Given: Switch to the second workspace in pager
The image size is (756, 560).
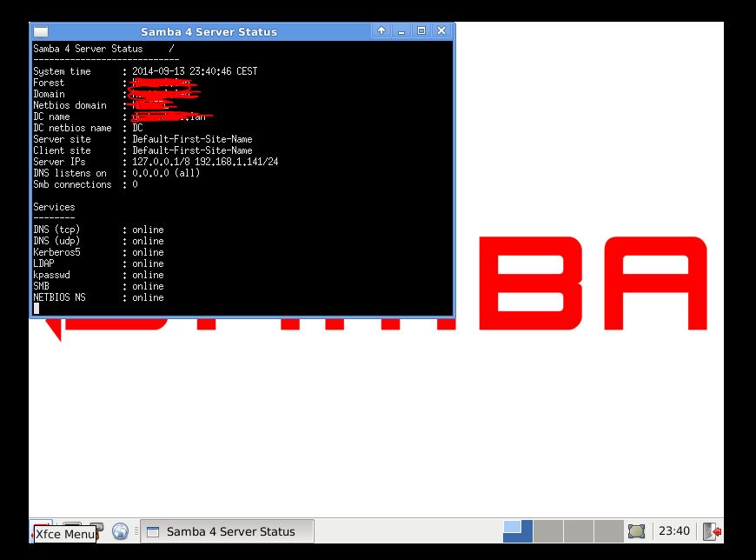Looking at the screenshot, I should click(548, 531).
